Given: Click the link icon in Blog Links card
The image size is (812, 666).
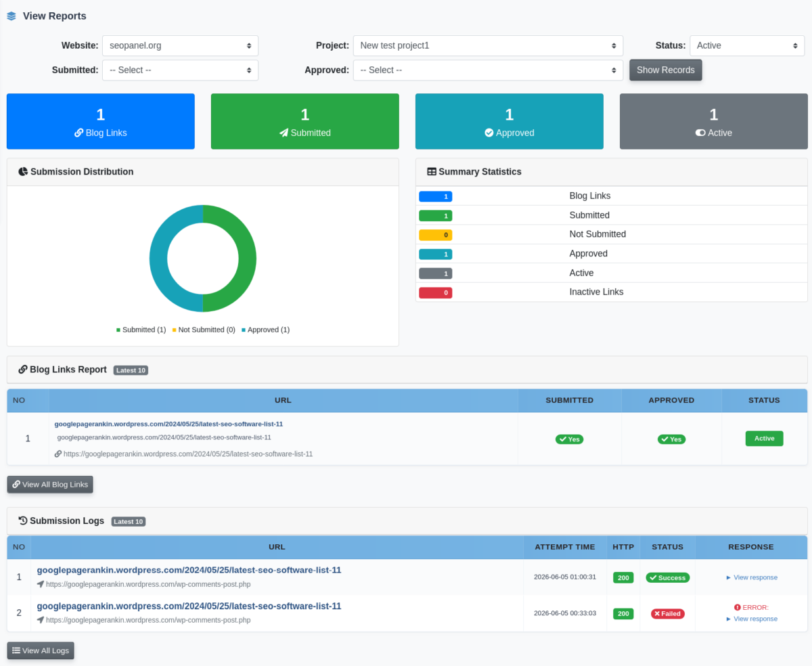Looking at the screenshot, I should click(78, 133).
